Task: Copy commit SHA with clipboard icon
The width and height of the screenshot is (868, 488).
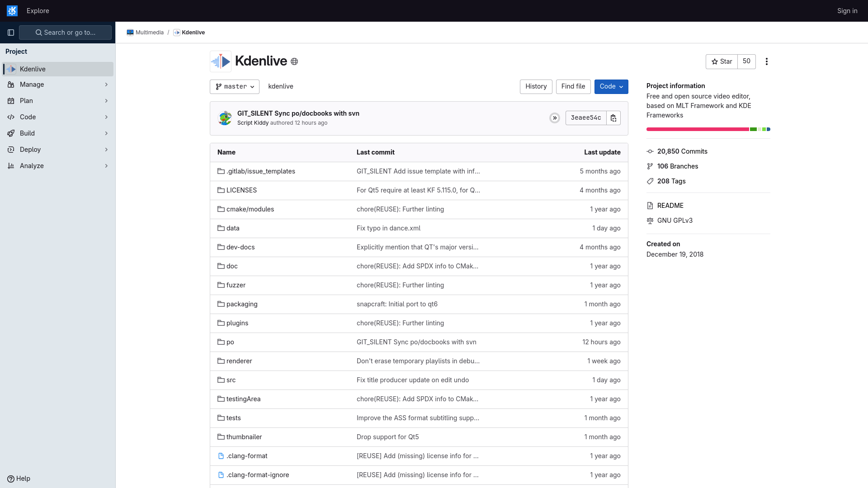Action: click(x=613, y=118)
